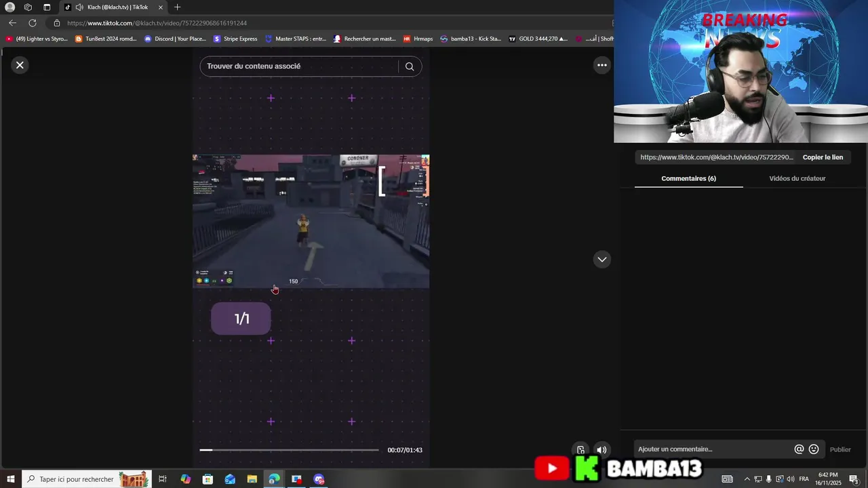Open a new browser tab
The height and width of the screenshot is (488, 868).
click(x=177, y=7)
